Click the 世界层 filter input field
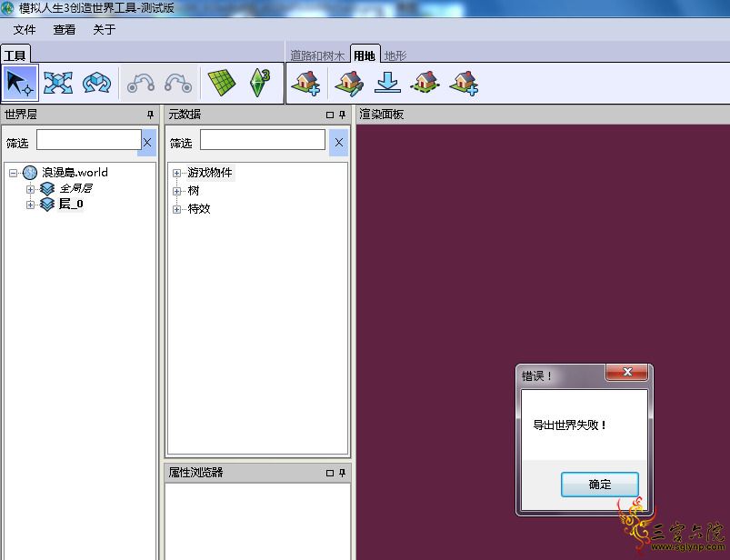 point(88,140)
